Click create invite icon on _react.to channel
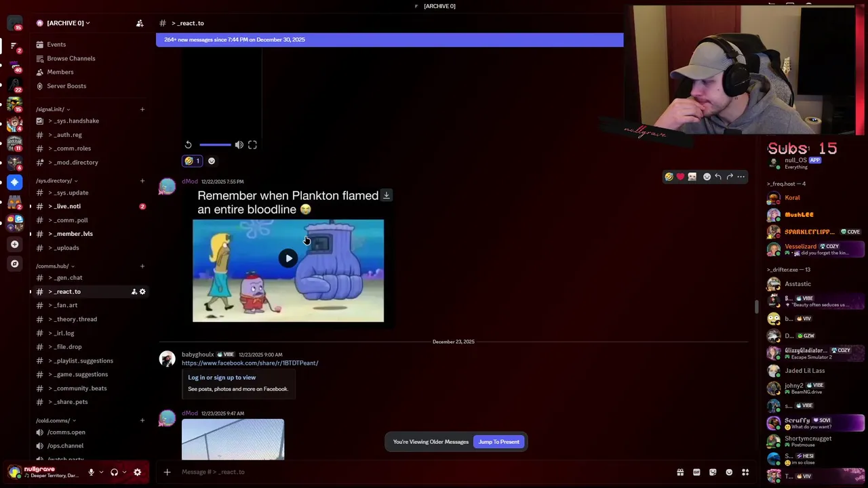Viewport: 868px width, 488px height. (x=134, y=291)
